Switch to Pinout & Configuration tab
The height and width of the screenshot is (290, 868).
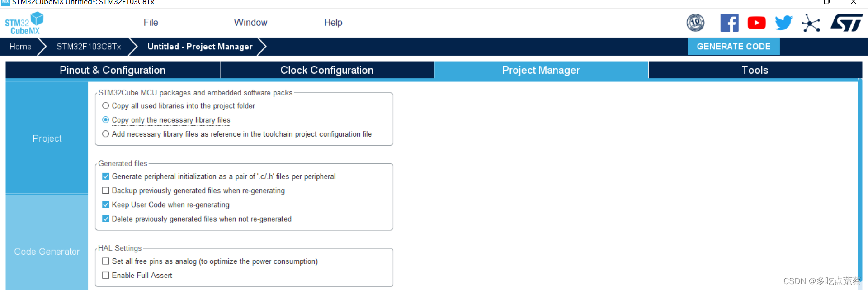point(113,70)
